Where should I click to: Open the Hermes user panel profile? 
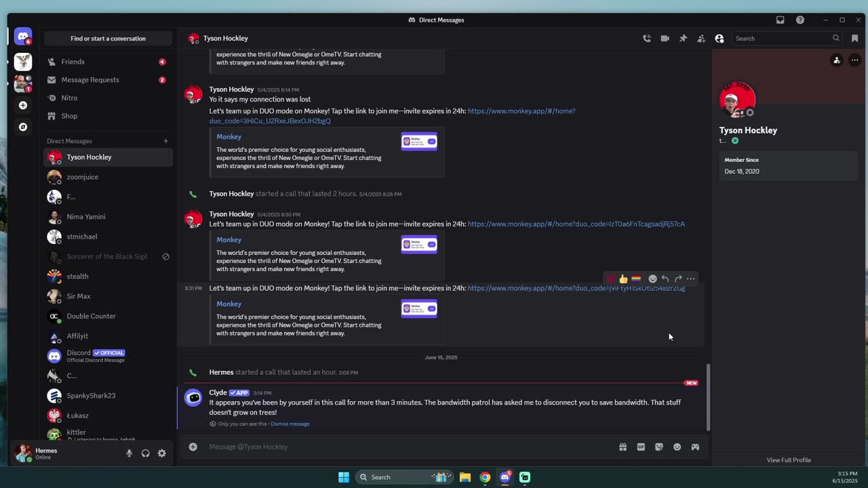click(x=64, y=453)
